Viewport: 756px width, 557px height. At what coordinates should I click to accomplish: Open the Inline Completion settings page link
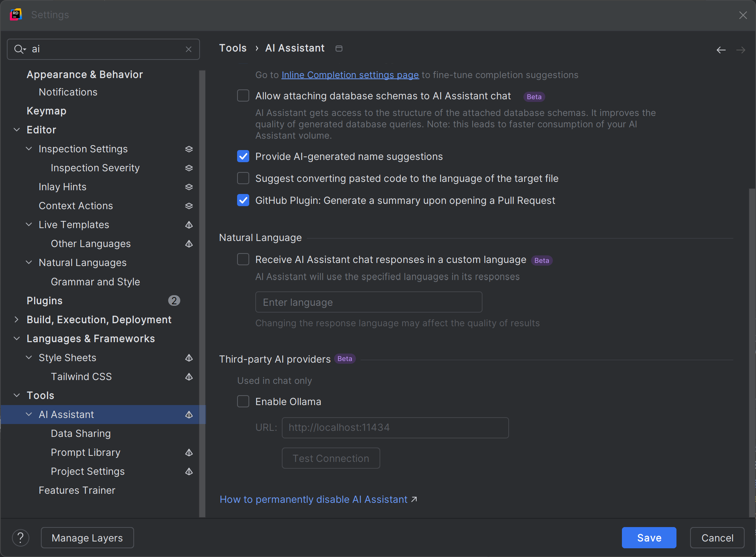tap(350, 75)
